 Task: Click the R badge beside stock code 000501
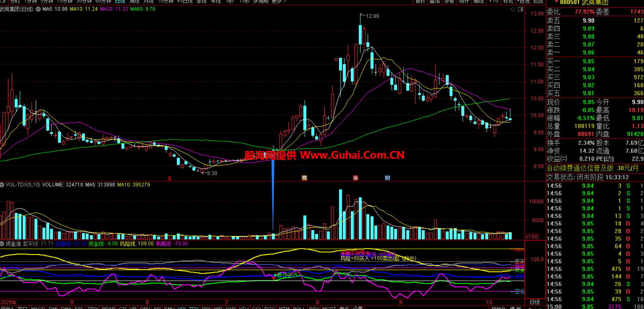click(557, 2)
